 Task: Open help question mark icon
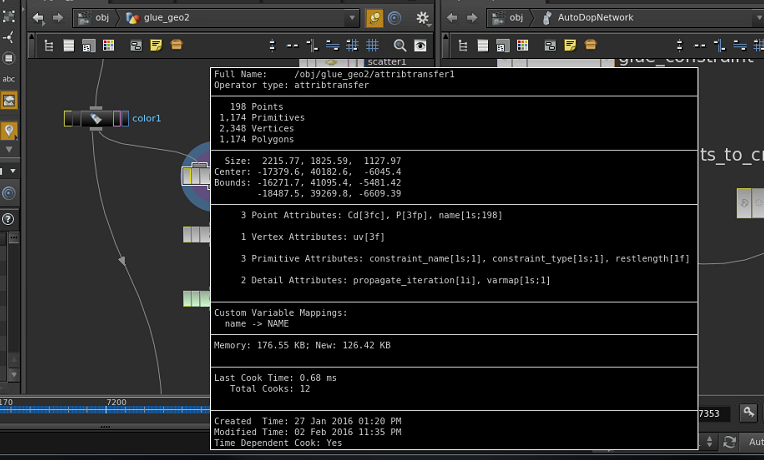tap(8, 219)
